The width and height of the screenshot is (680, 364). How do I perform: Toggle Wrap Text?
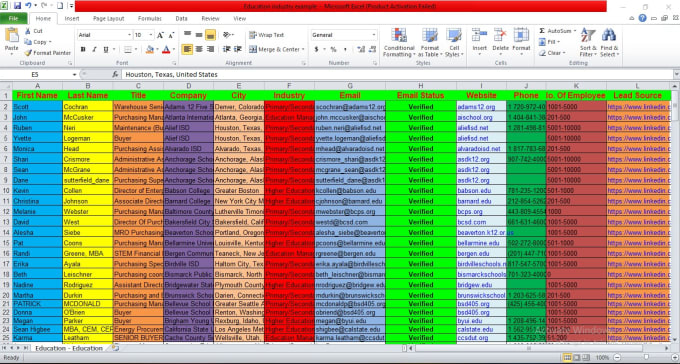(266, 35)
